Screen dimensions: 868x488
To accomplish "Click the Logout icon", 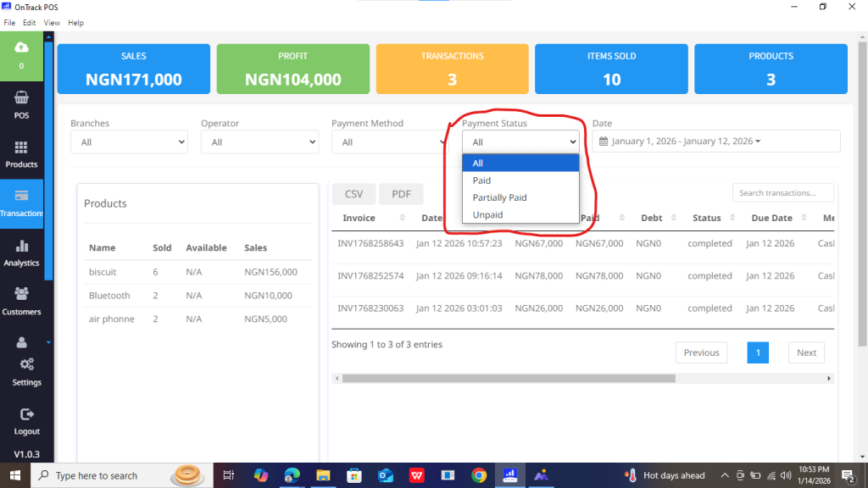I will (26, 414).
